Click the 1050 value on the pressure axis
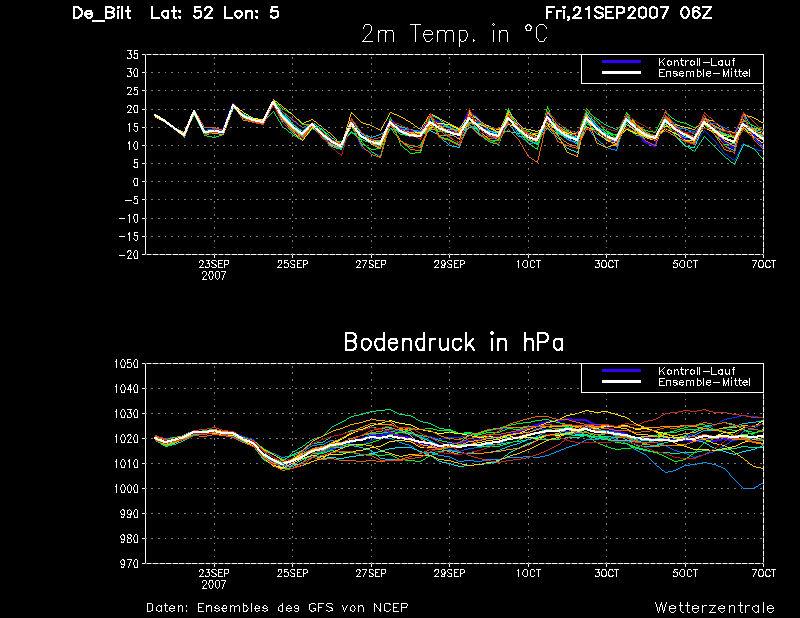The image size is (800, 618). [x=126, y=364]
